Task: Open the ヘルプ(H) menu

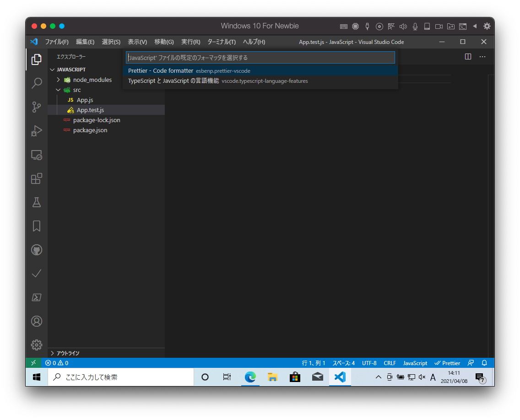Action: coord(254,42)
